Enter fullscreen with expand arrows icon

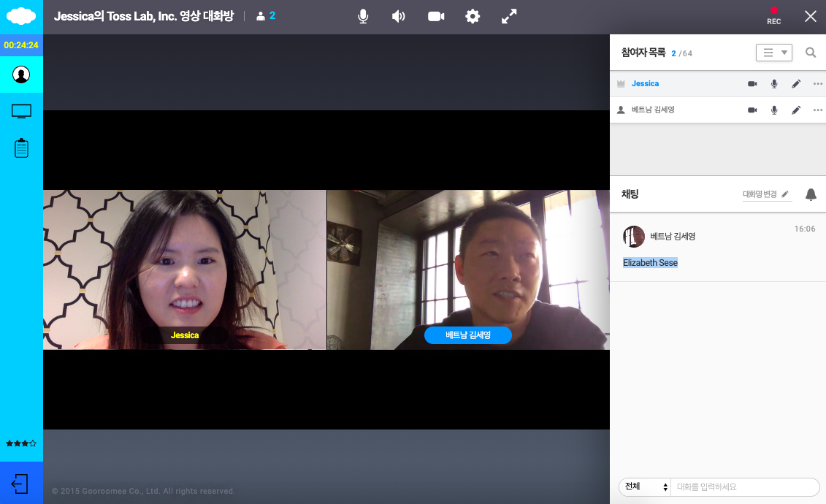coord(509,16)
